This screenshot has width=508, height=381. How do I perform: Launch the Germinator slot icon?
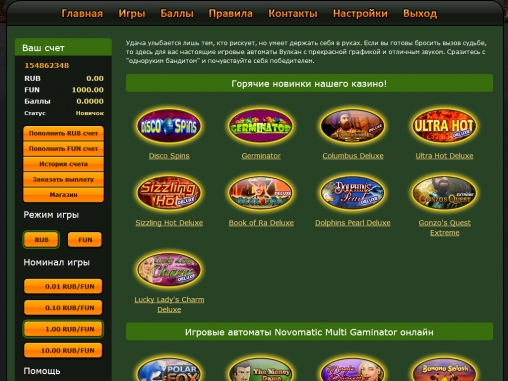coord(261,126)
